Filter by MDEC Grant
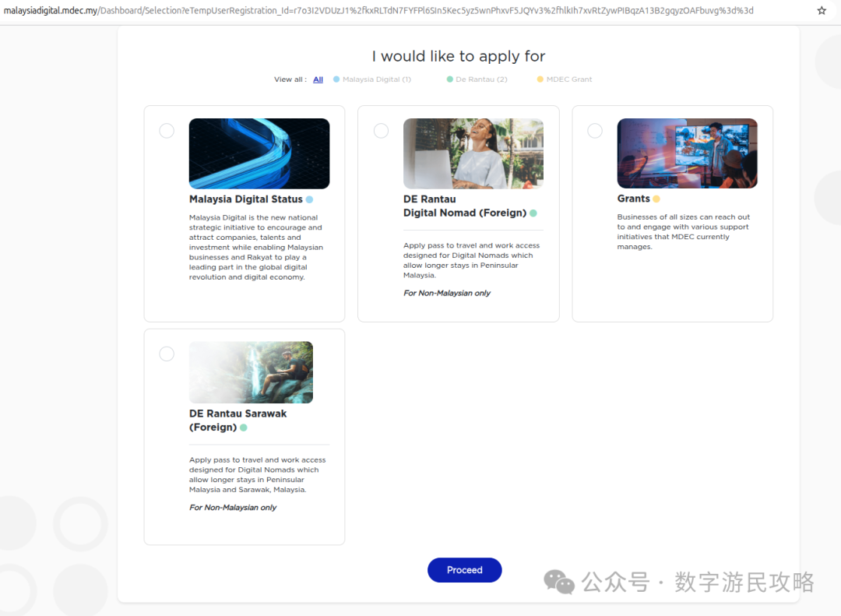This screenshot has height=616, width=841. click(569, 79)
